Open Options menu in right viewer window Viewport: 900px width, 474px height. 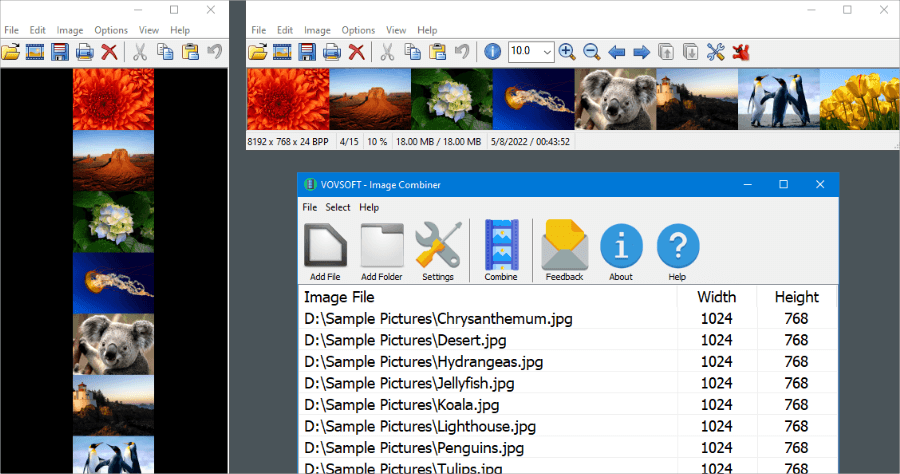point(358,30)
